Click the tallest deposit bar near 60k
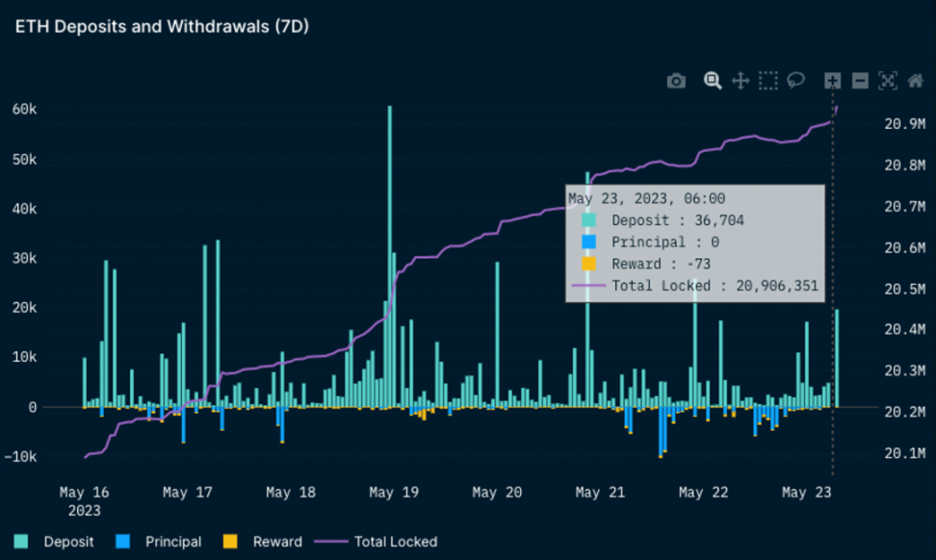The height and width of the screenshot is (560, 936). (x=390, y=256)
